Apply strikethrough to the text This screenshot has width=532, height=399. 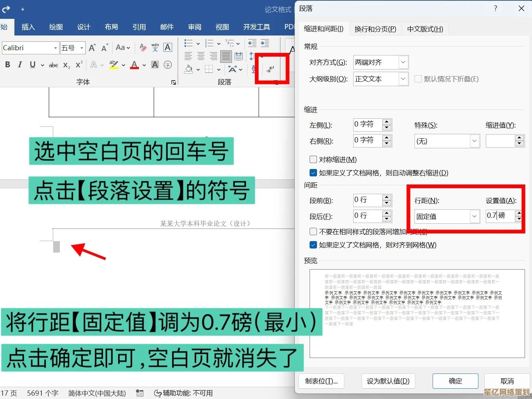click(x=53, y=65)
